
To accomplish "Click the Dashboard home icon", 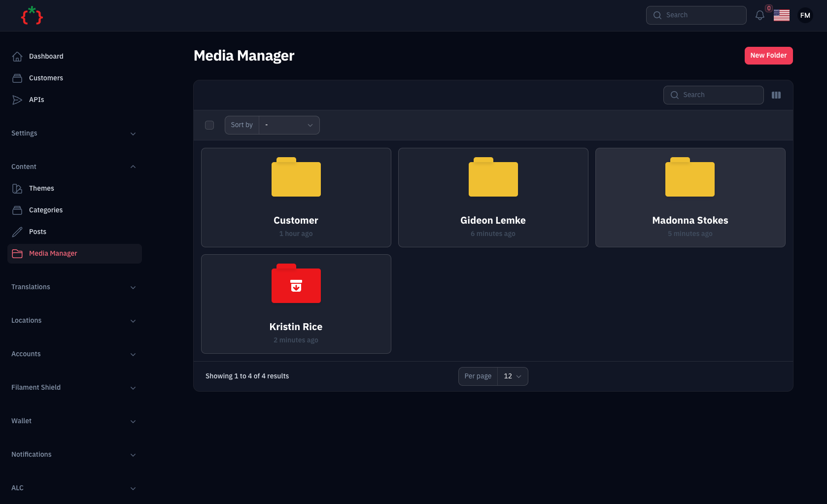I will pos(17,57).
